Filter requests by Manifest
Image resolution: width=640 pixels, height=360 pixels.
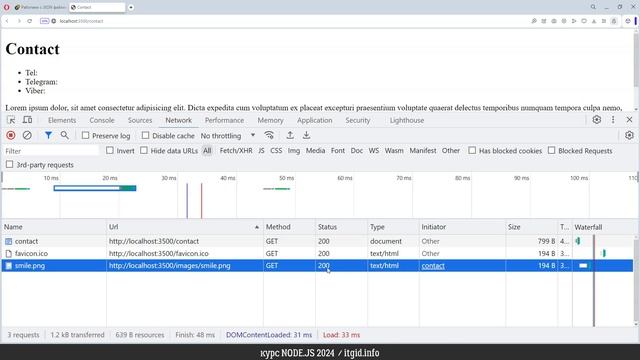pos(423,151)
